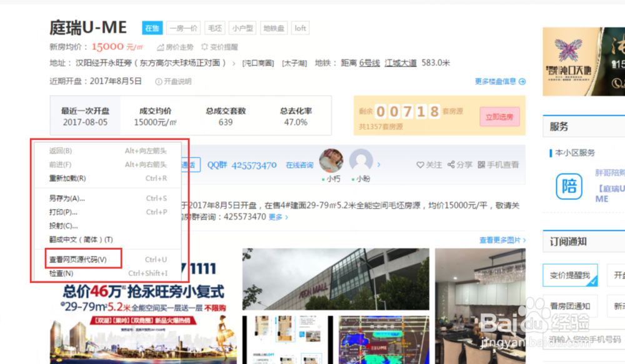
Task: Select the 最近一次开盘 2017-08-05 tab
Action: (x=85, y=116)
